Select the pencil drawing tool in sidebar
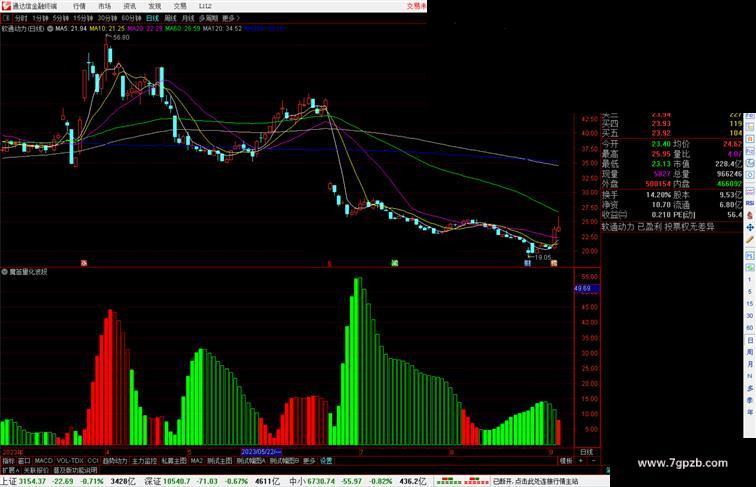 pos(750,240)
